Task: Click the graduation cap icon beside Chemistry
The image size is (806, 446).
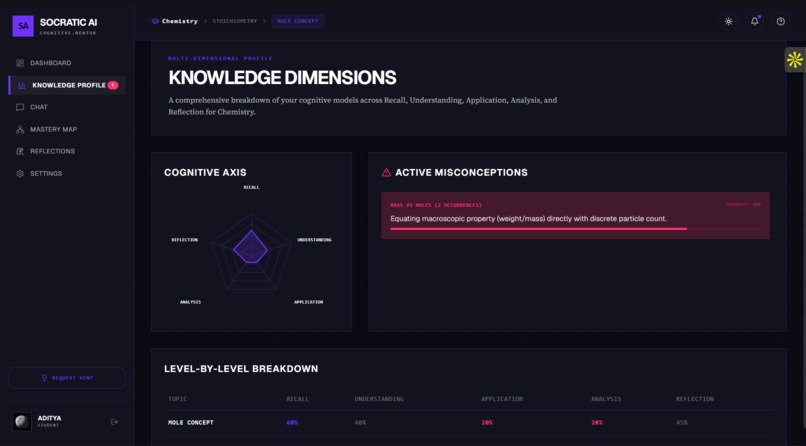Action: [x=155, y=21]
